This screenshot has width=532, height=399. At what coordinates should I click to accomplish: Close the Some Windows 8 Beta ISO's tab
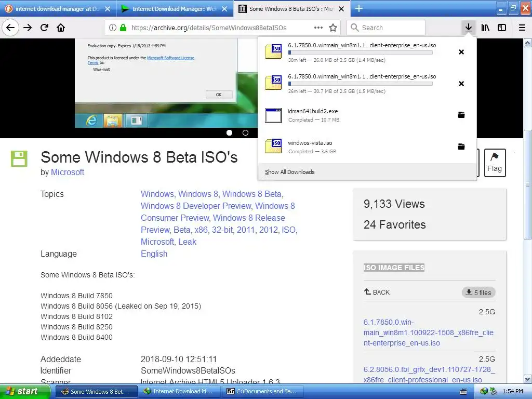pos(341,9)
